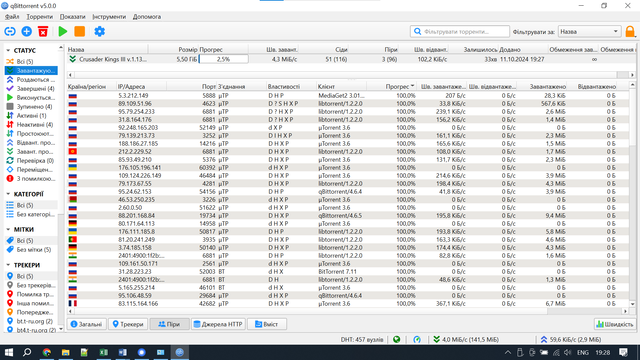Open settings via the blue gear icon
This screenshot has width=640, height=360.
[x=100, y=31]
